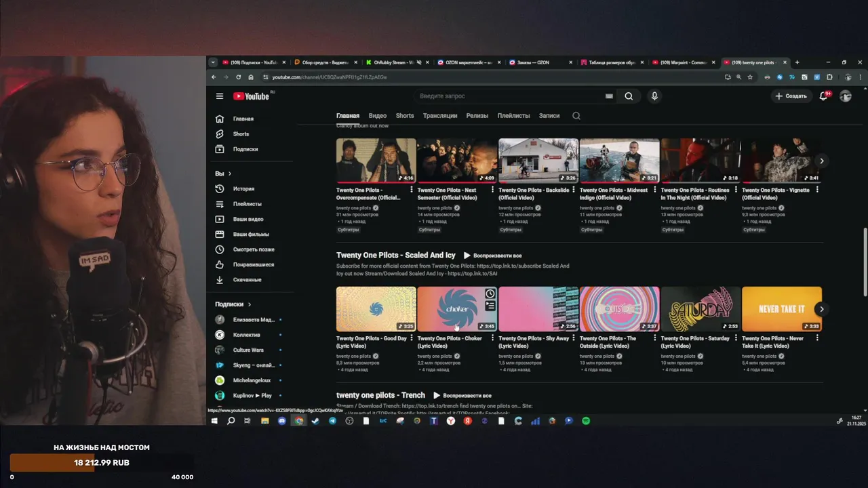The image size is (868, 488).
Task: Click the search magnifier button
Action: [x=629, y=96]
